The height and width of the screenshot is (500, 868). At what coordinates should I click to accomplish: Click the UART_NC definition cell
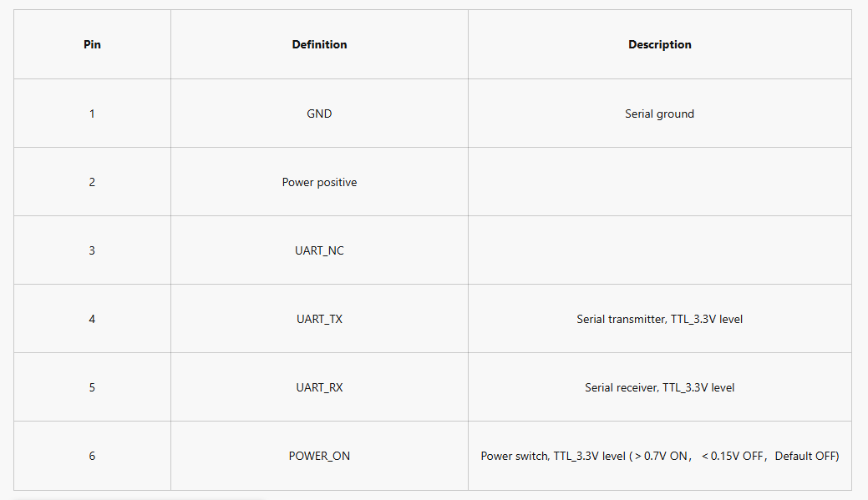(319, 250)
